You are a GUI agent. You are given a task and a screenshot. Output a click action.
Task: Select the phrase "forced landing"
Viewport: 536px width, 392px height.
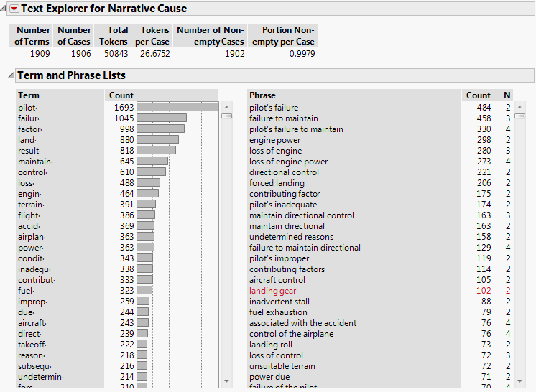(277, 183)
